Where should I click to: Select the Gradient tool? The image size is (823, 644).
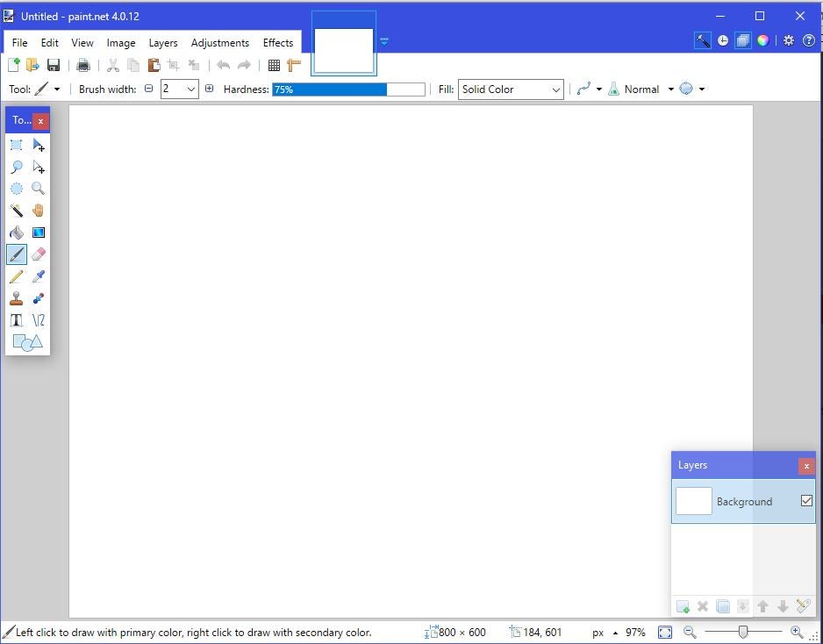tap(39, 233)
